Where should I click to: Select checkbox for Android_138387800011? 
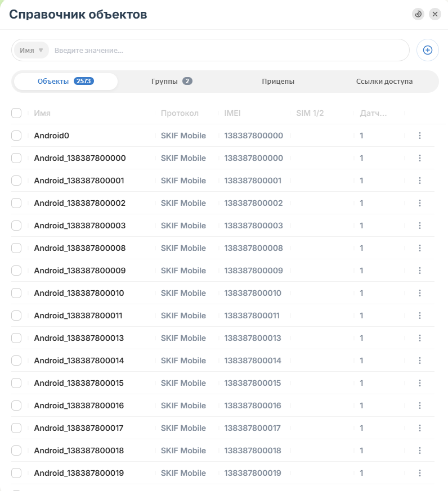click(16, 316)
